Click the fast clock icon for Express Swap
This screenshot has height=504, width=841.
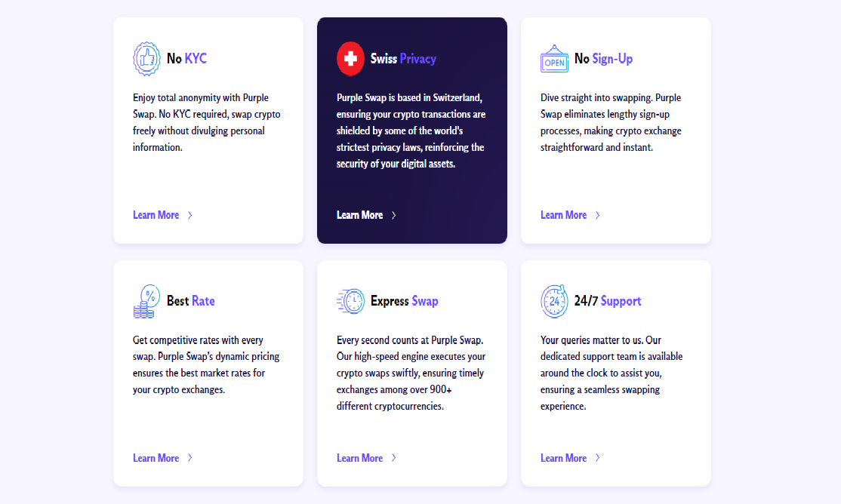click(350, 301)
